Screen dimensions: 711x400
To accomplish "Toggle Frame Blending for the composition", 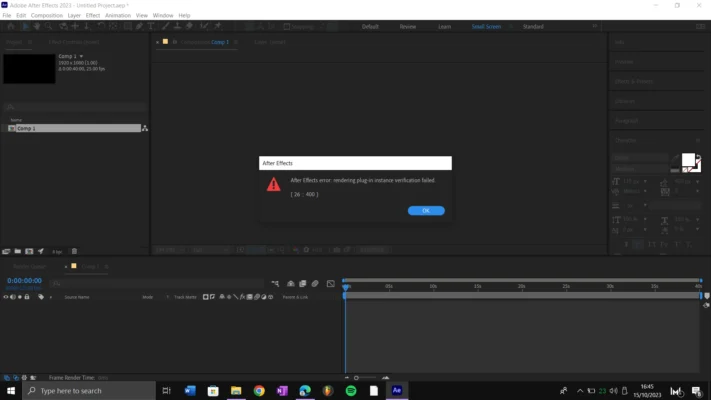I will coord(302,284).
